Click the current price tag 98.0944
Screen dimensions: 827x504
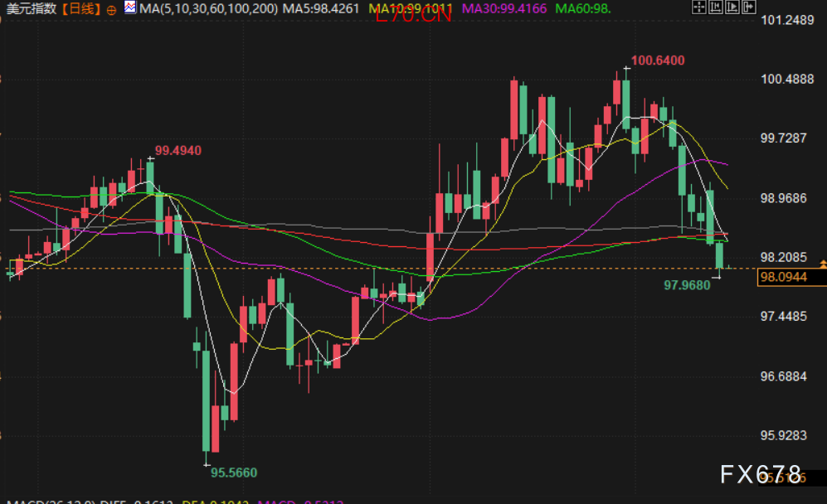(x=783, y=278)
